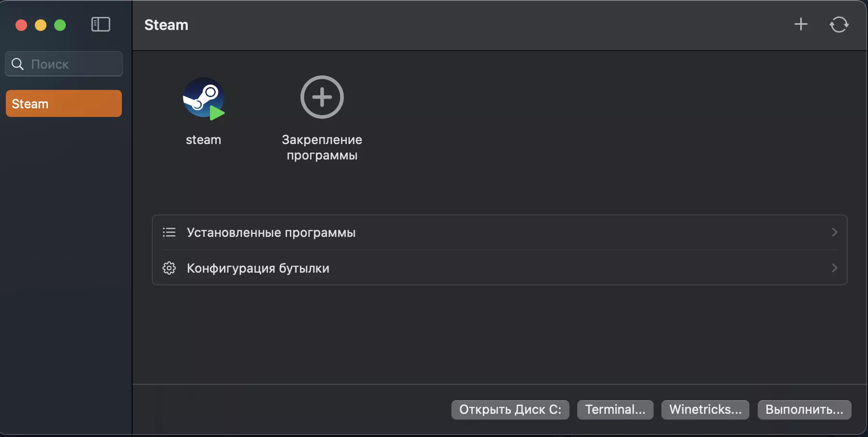
Task: Select the Steam bottle in sidebar
Action: 63,103
